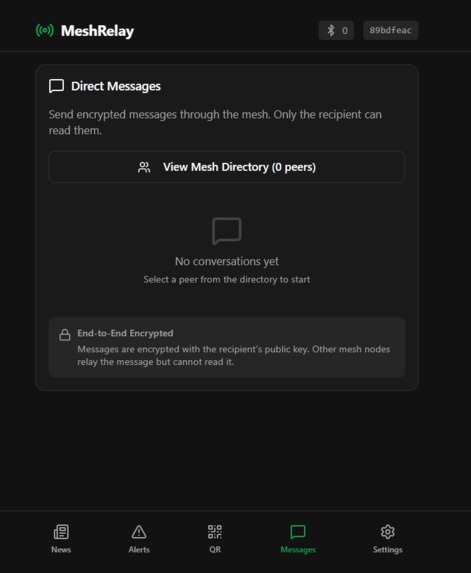The height and width of the screenshot is (573, 471).
Task: Click the MeshRelay broadcast logo icon
Action: [x=45, y=30]
